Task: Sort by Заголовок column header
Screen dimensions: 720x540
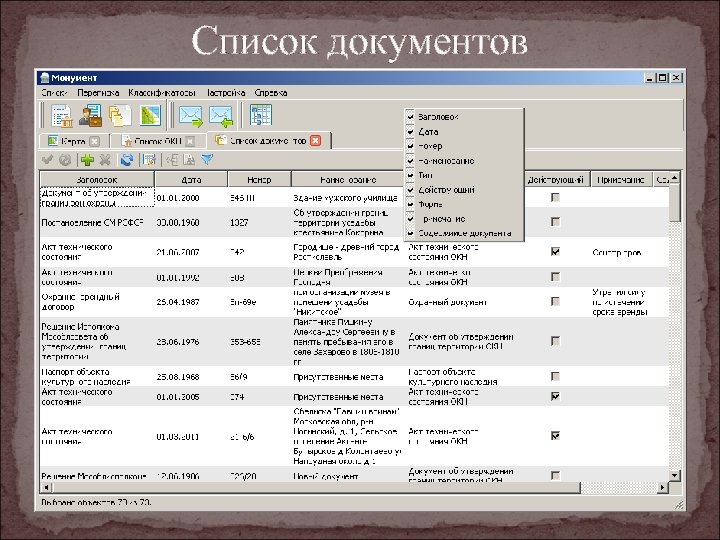Action: coord(97,180)
